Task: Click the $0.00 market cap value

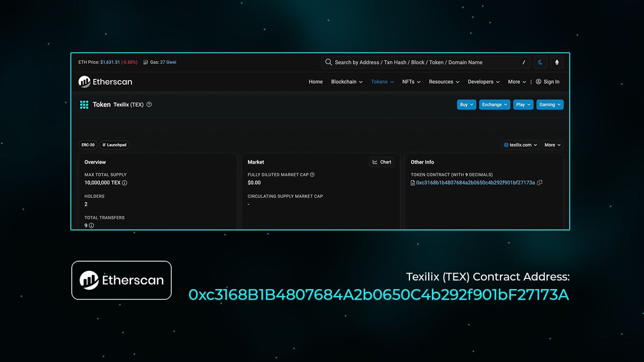Action: coord(254,183)
